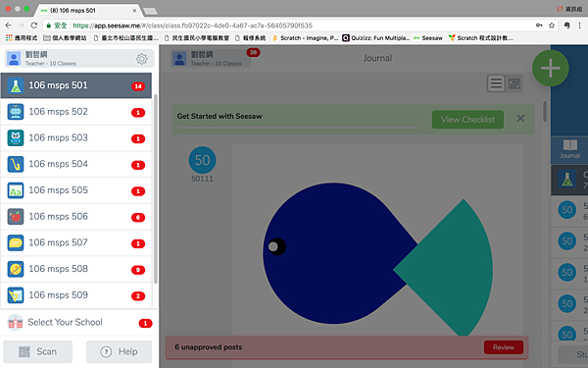Viewport: 588px width, 368px height.
Task: Click the Review button for unapproved posts
Action: (504, 347)
